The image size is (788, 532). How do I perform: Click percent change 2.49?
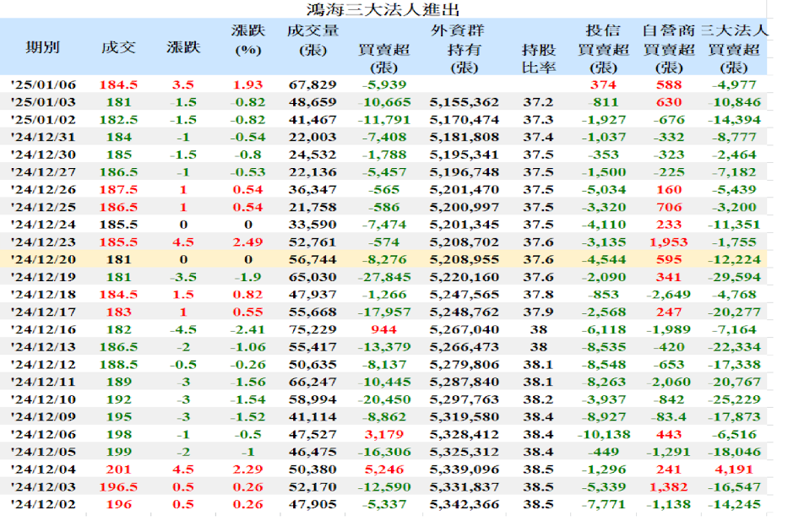[x=247, y=242]
